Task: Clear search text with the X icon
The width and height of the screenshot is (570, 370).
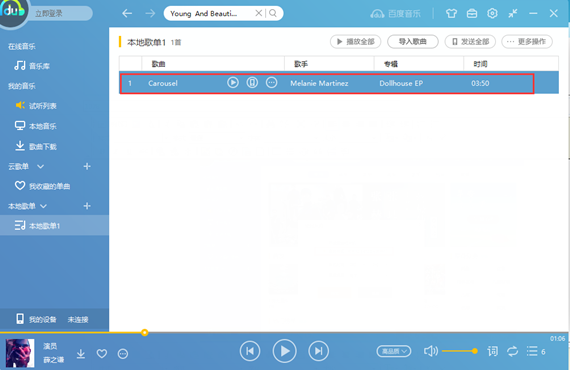Action: coord(258,13)
